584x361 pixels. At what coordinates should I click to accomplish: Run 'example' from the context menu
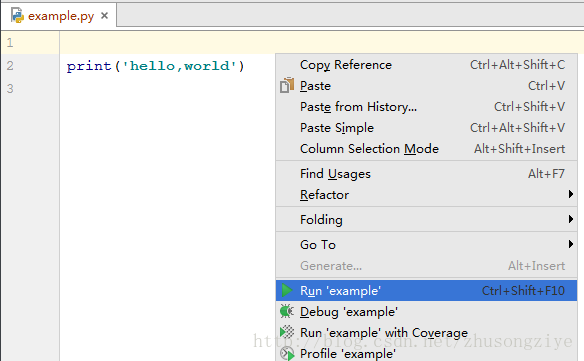(426, 291)
